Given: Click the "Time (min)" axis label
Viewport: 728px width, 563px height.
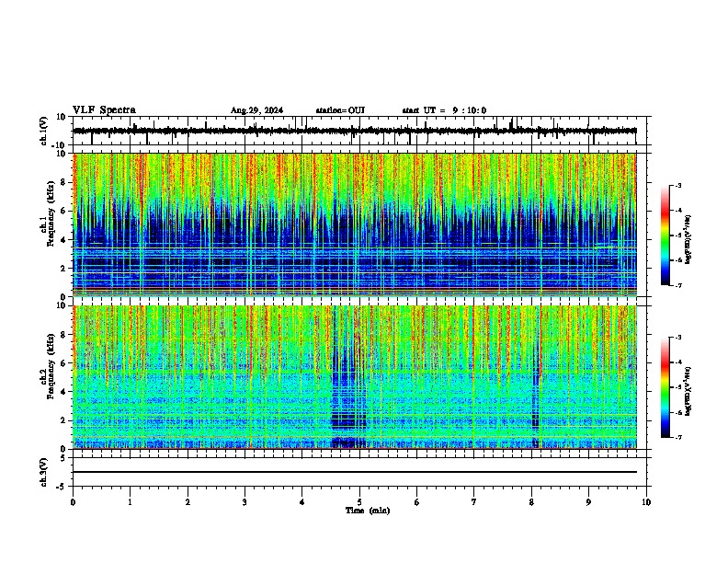Looking at the screenshot, I should pyautogui.click(x=368, y=511).
